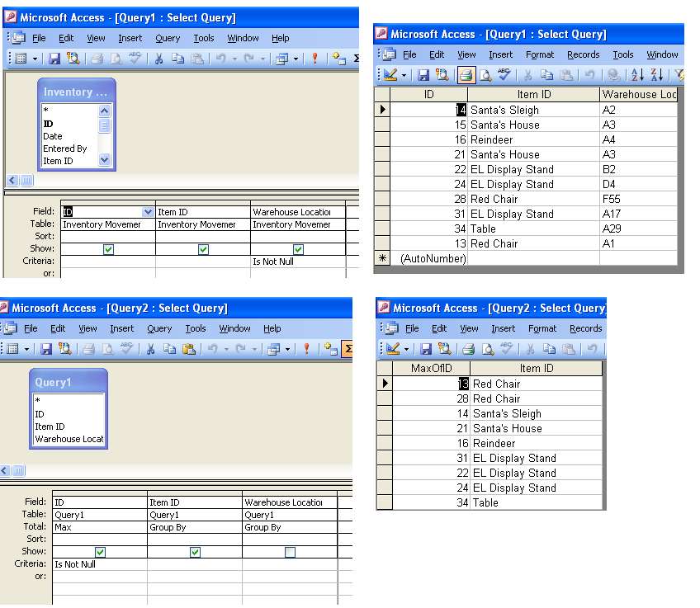Click 'F55' cell in Query1 datasheet
700x608 pixels.
638,199
